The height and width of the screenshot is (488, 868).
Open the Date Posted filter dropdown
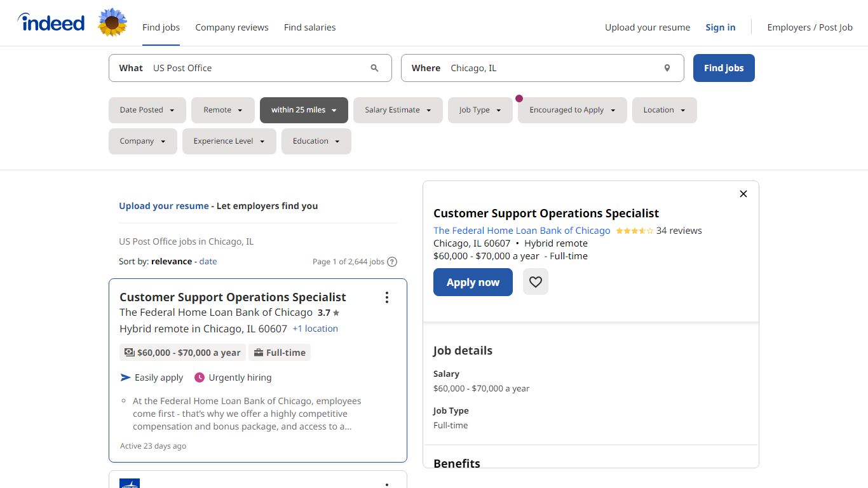click(x=147, y=110)
